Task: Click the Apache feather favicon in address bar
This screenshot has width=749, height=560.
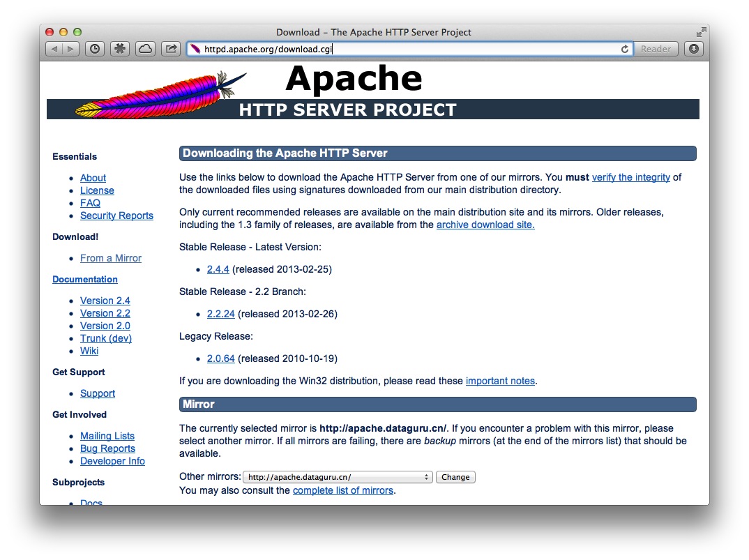Action: point(195,49)
